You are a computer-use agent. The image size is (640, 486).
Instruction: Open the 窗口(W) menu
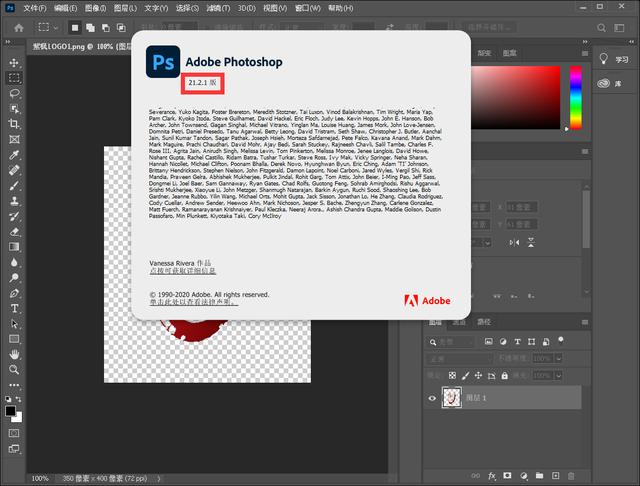pos(308,8)
